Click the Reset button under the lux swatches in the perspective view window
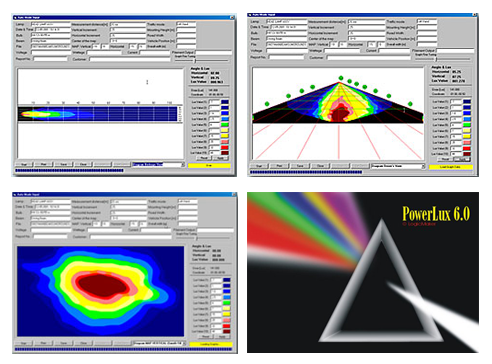The image size is (492, 364). [446, 159]
